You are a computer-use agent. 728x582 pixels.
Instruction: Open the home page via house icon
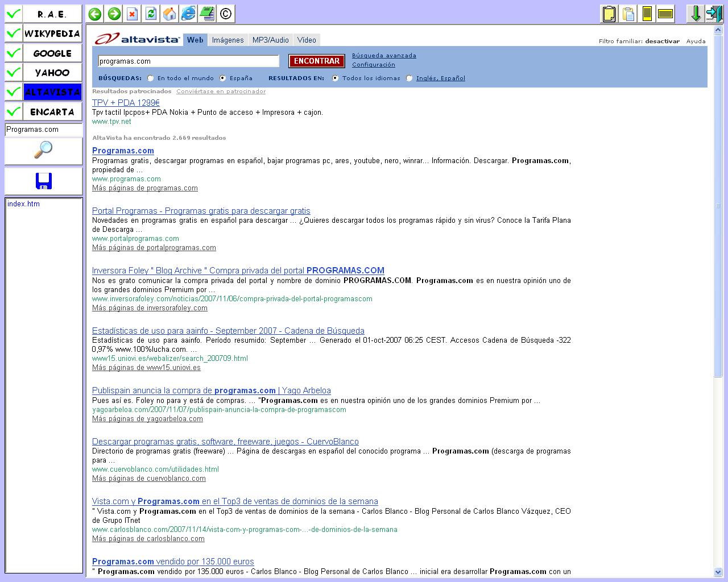coord(169,14)
